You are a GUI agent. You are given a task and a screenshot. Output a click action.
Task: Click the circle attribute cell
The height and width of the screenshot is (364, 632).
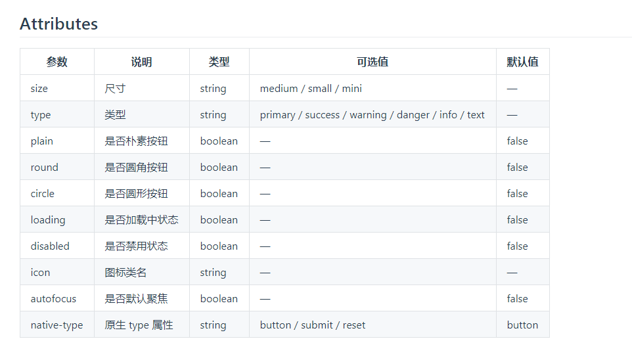click(x=57, y=193)
